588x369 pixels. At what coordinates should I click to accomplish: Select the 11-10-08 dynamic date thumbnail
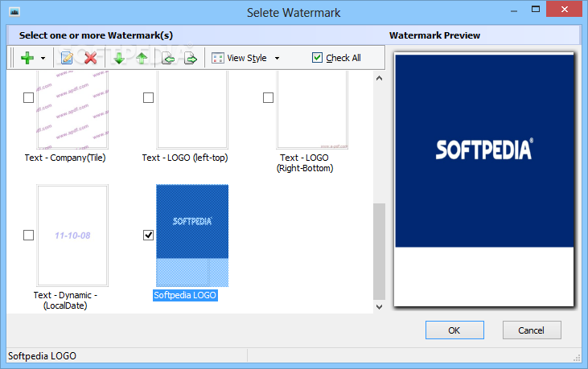72,236
